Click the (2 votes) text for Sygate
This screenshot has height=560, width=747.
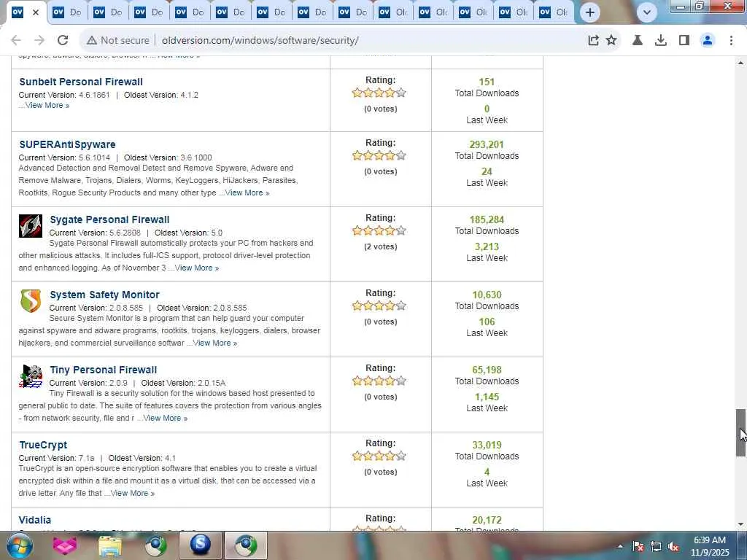click(380, 246)
